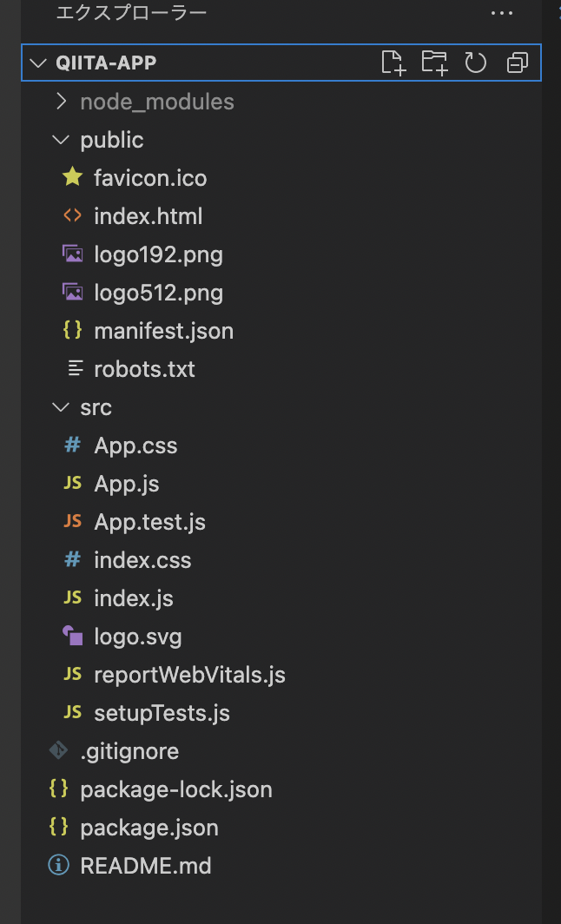Viewport: 561px width, 924px height.
Task: Click the logo.svg file icon
Action: 73,637
